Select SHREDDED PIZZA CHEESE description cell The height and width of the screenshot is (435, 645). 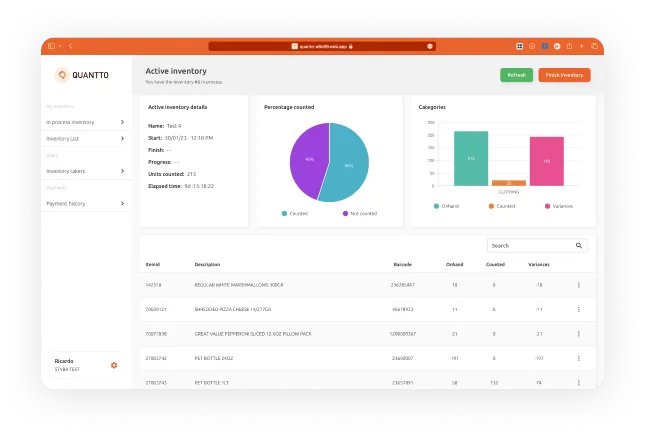pyautogui.click(x=233, y=309)
